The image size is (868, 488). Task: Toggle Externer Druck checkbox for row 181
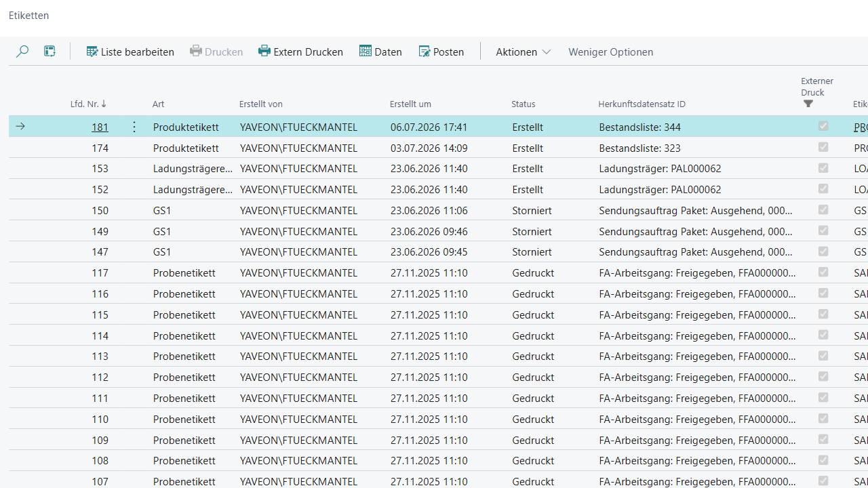pyautogui.click(x=823, y=126)
